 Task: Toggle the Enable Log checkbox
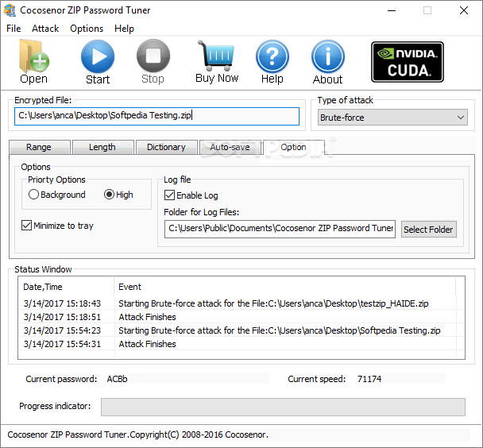[x=169, y=195]
